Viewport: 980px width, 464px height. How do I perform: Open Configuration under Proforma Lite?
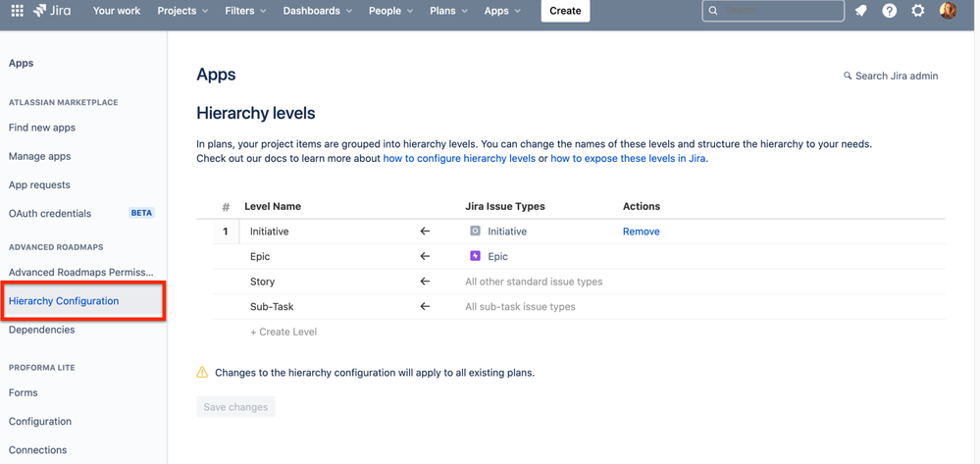point(40,422)
